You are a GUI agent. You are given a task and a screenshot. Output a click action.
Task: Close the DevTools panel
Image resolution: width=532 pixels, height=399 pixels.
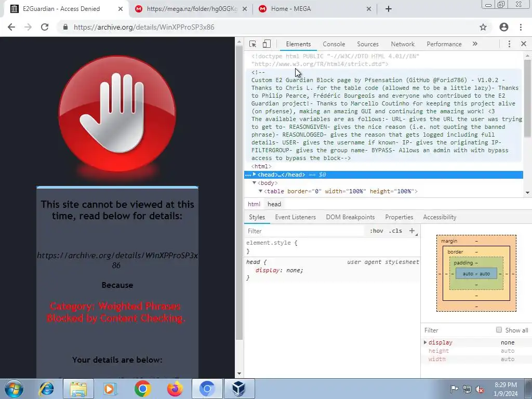[524, 44]
